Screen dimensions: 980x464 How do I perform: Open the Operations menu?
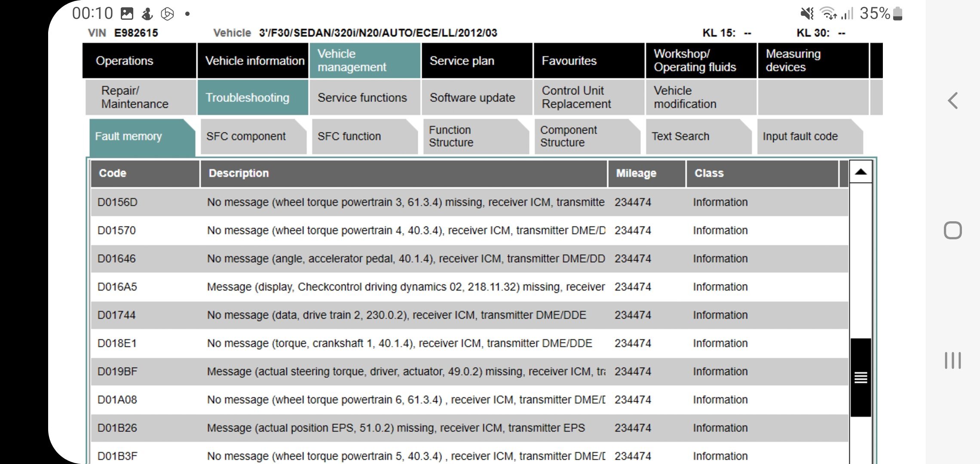pos(139,61)
